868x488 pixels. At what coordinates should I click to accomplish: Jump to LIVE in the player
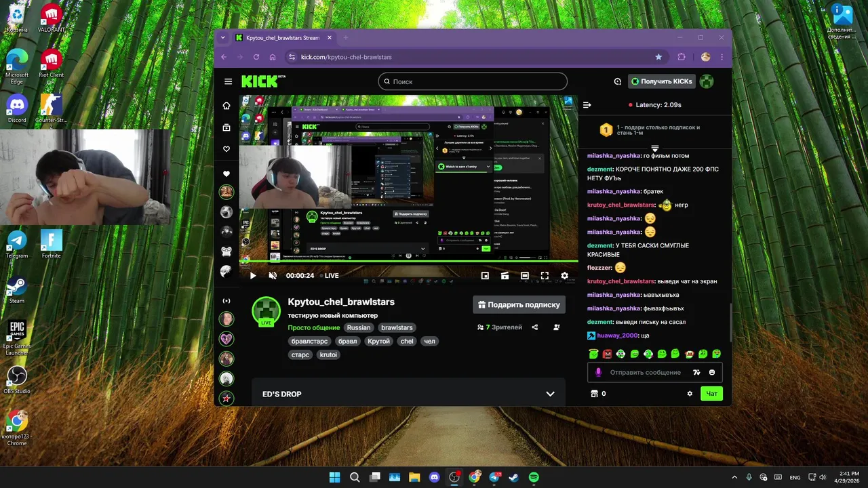[328, 276]
